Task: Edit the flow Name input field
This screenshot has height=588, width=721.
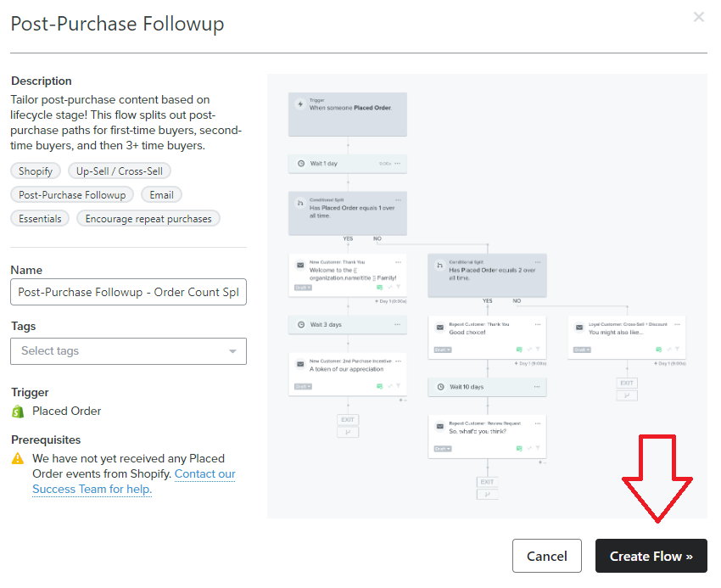Action: point(128,292)
